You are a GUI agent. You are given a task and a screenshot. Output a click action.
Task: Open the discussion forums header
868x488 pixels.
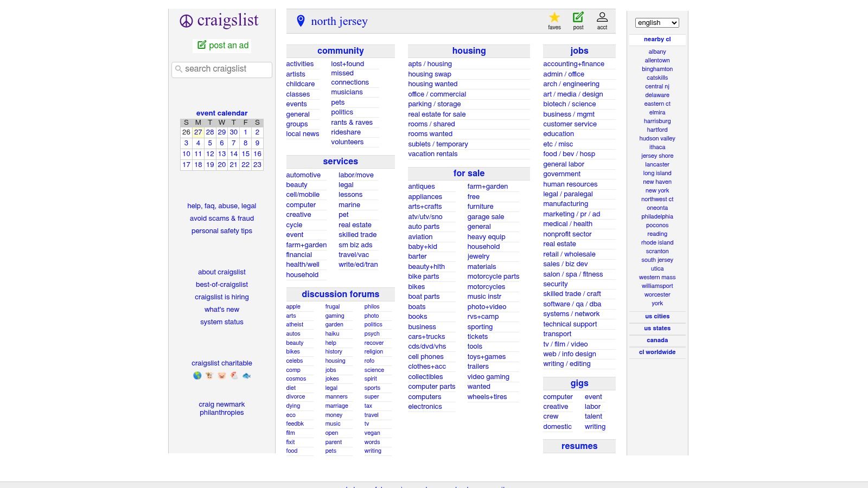340,294
